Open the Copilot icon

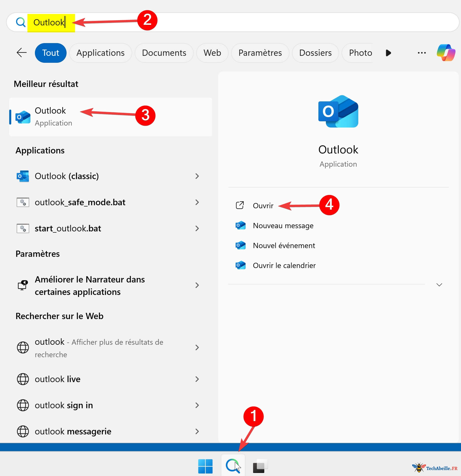click(446, 53)
